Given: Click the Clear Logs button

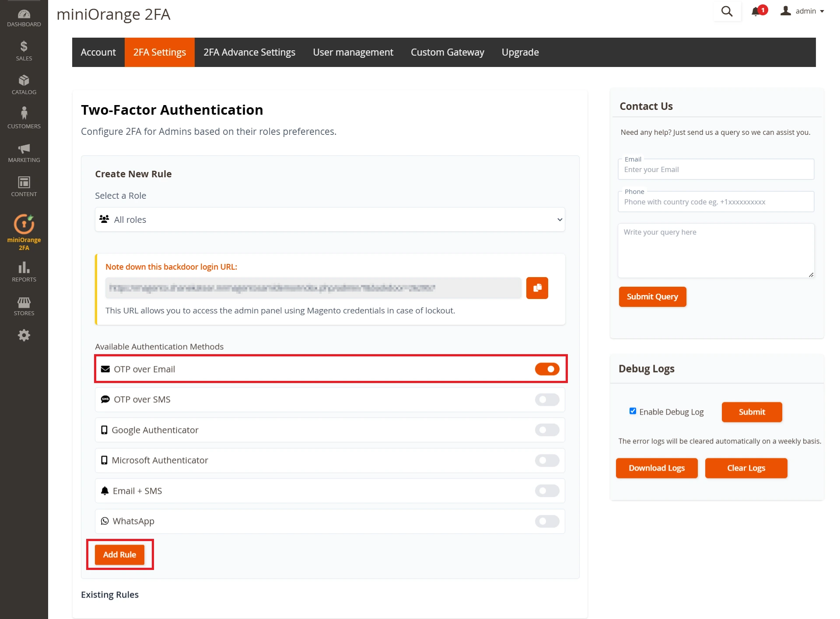Looking at the screenshot, I should 746,468.
